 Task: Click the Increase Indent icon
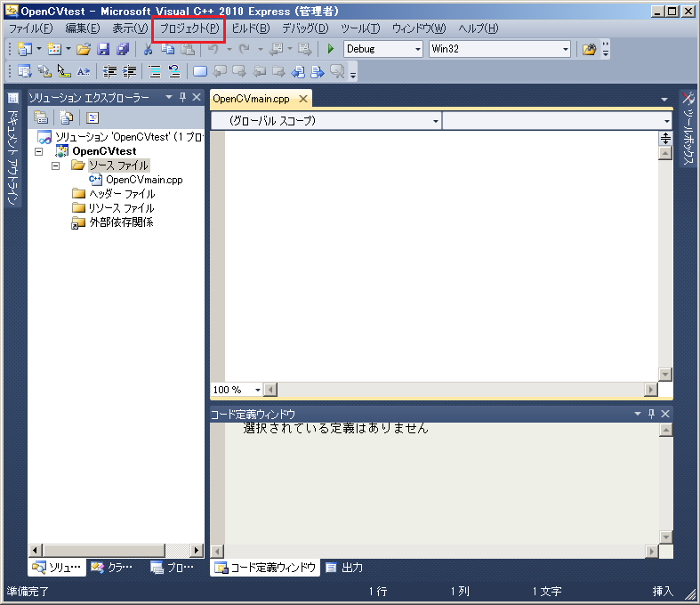[x=129, y=71]
